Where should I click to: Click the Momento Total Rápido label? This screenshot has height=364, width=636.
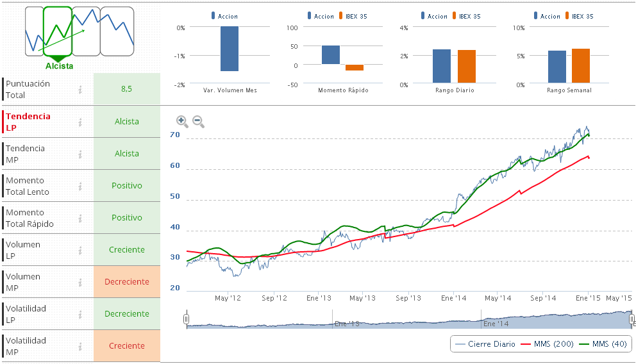(29, 218)
